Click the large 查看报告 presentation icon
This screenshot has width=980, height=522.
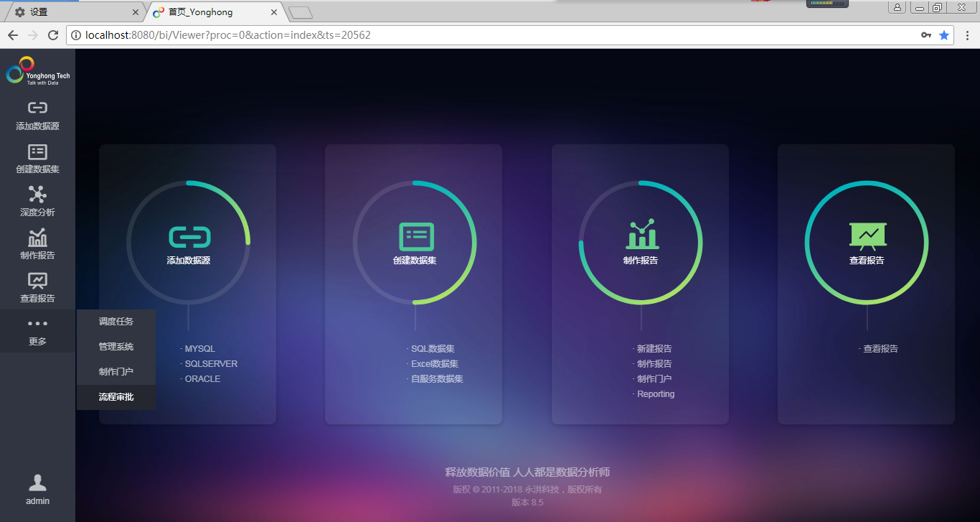pos(867,236)
